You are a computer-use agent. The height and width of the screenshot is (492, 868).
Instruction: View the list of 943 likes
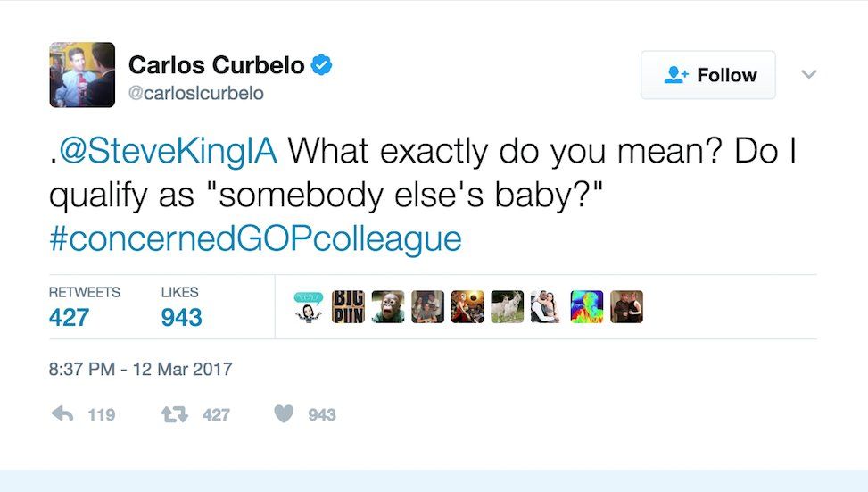pos(181,316)
